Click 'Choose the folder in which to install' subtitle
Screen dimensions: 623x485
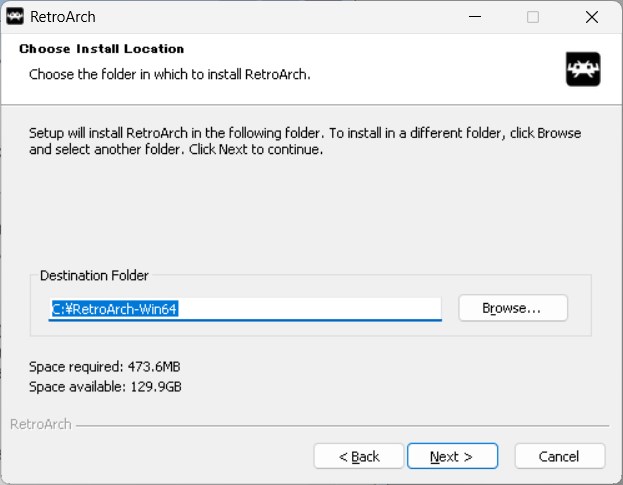170,74
